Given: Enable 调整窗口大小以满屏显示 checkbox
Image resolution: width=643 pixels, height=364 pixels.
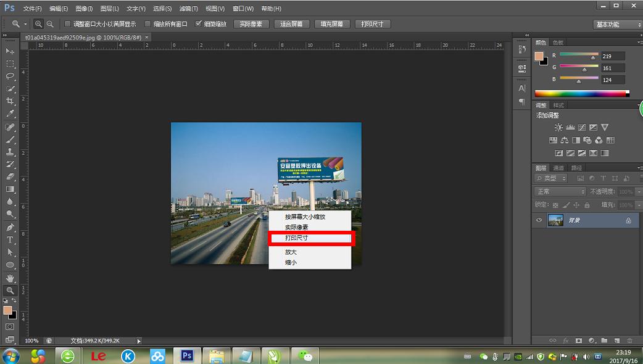Looking at the screenshot, I should click(68, 24).
